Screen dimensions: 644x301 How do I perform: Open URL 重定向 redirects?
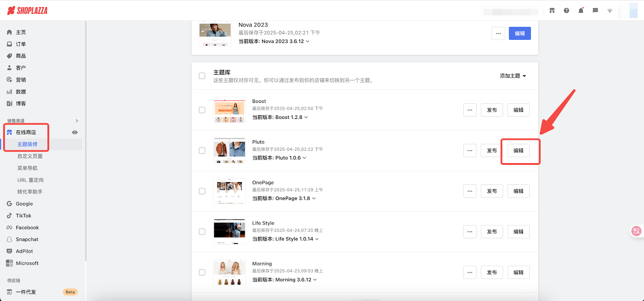31,180
